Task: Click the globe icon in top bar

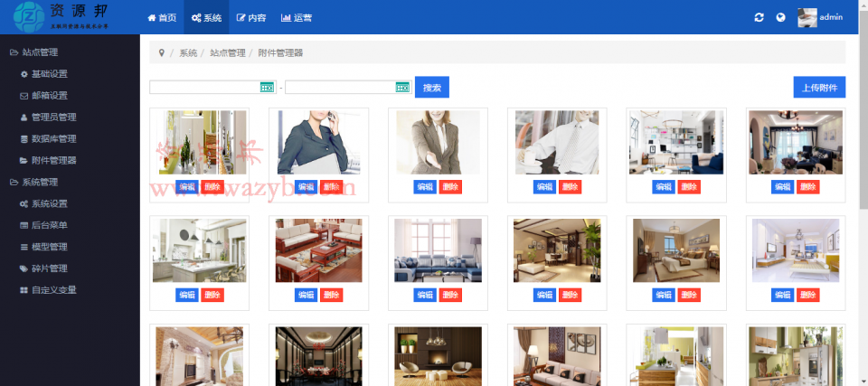Action: click(x=780, y=18)
